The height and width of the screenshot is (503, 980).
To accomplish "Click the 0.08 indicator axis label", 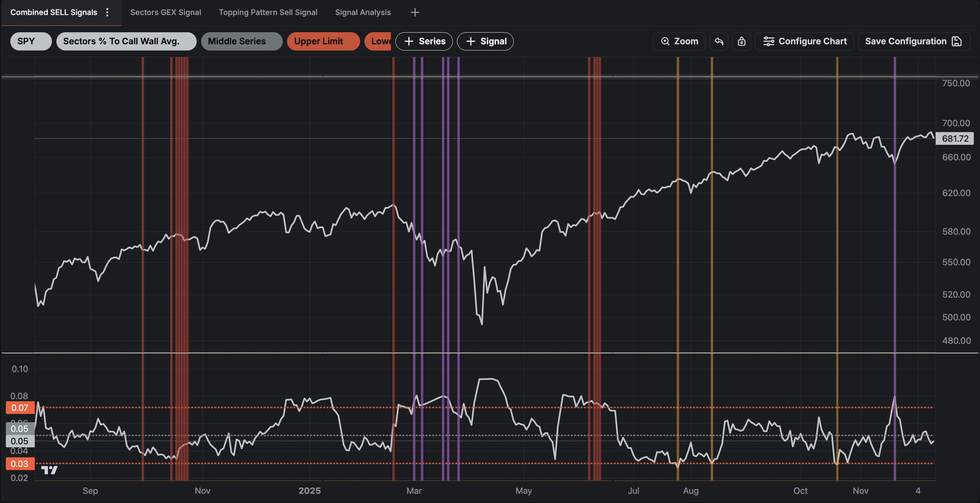I will [x=20, y=396].
